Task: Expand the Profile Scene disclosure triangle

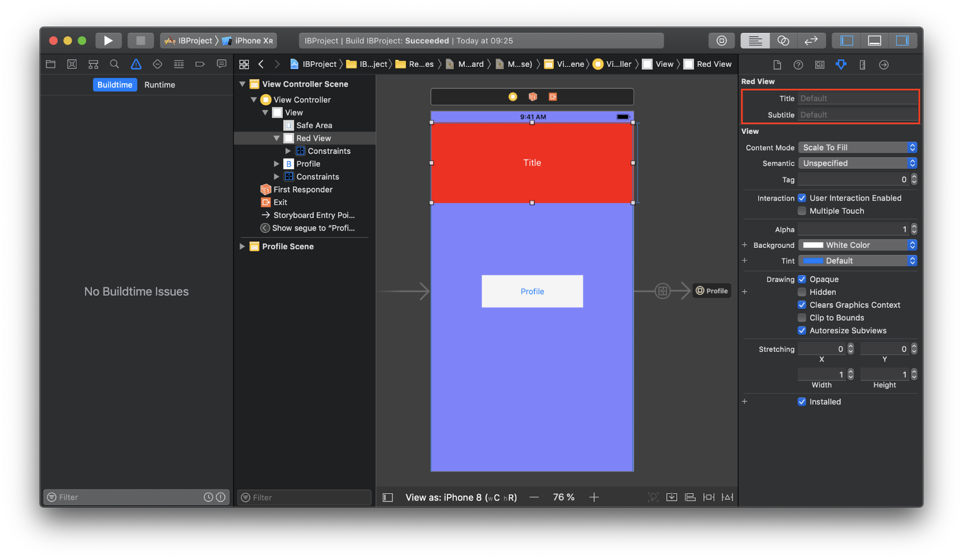Action: [x=242, y=246]
